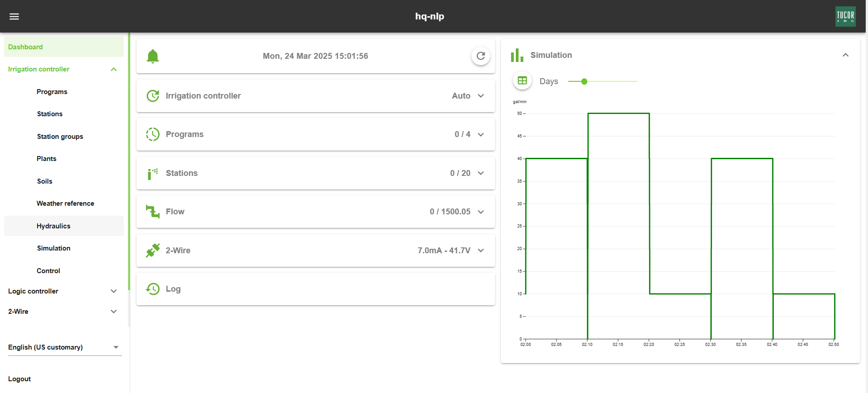The height and width of the screenshot is (393, 868).
Task: Click the Log history clock icon
Action: (x=153, y=289)
